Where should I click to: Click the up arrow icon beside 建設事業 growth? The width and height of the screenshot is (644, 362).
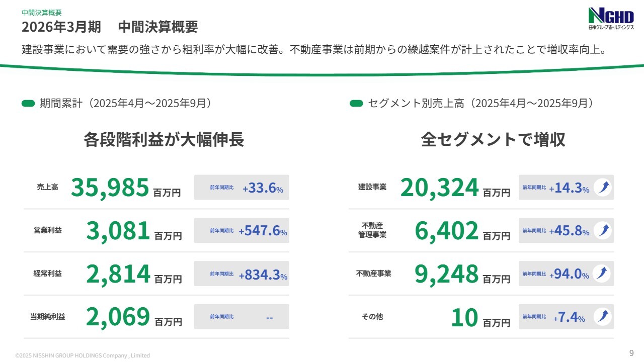click(x=602, y=188)
